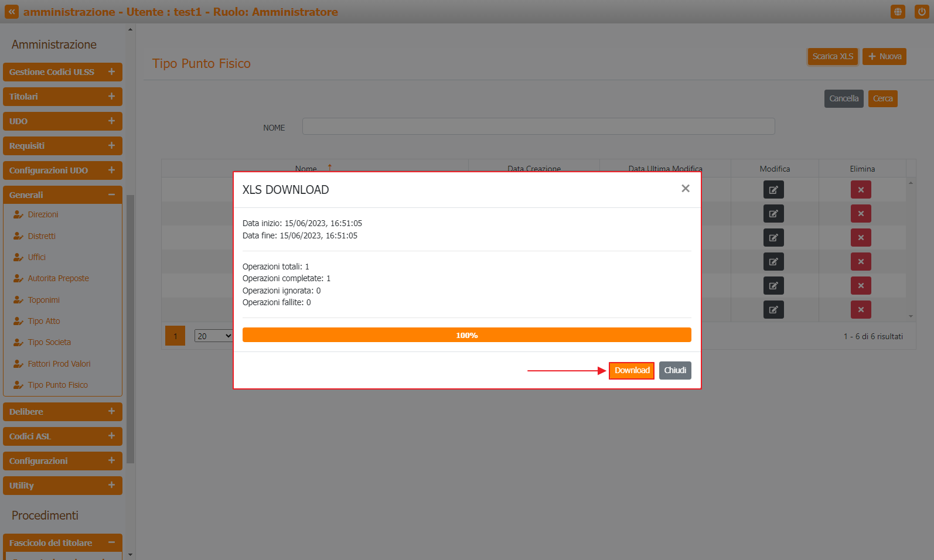Click edit icon in sixth table row
Screen dimensions: 934x560
(773, 310)
